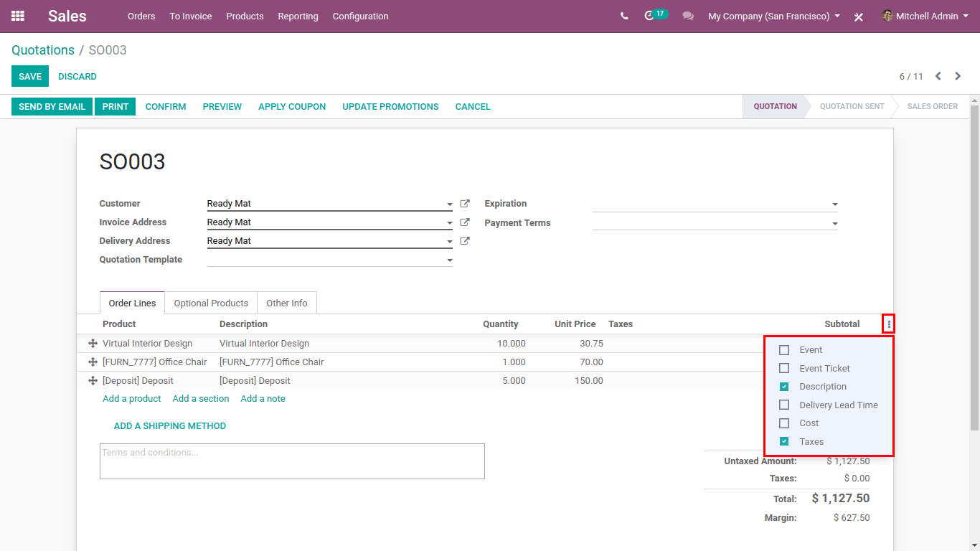Click drag handle of Deposit row

93,381
